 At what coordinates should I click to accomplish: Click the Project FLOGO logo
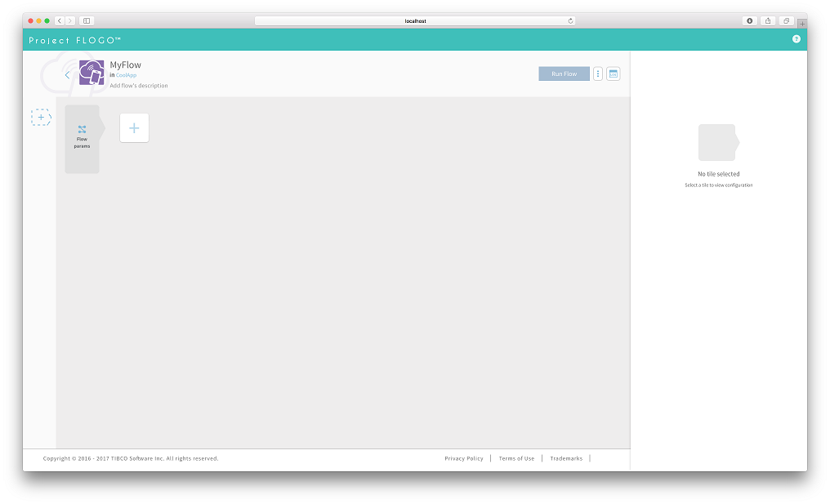click(74, 40)
